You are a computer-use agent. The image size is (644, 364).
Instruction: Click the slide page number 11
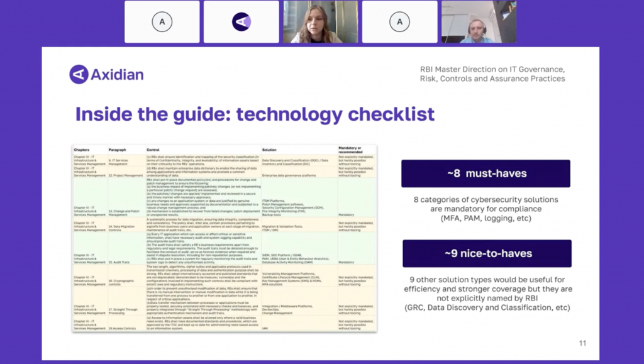pos(582,343)
